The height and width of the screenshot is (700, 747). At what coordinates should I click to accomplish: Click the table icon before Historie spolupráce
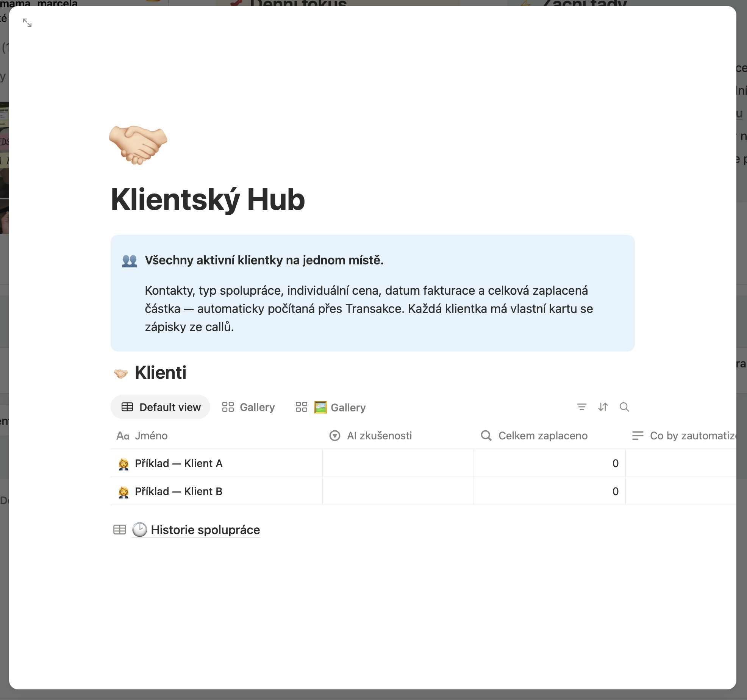pos(120,530)
